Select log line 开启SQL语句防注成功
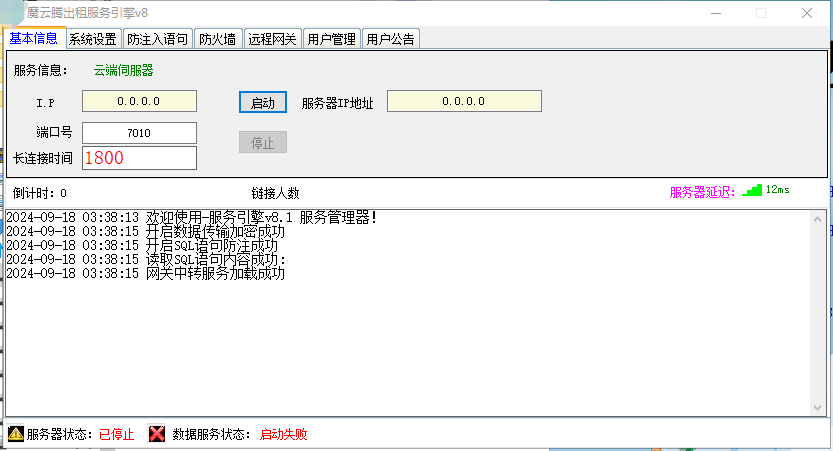This screenshot has width=833, height=451. click(x=142, y=245)
